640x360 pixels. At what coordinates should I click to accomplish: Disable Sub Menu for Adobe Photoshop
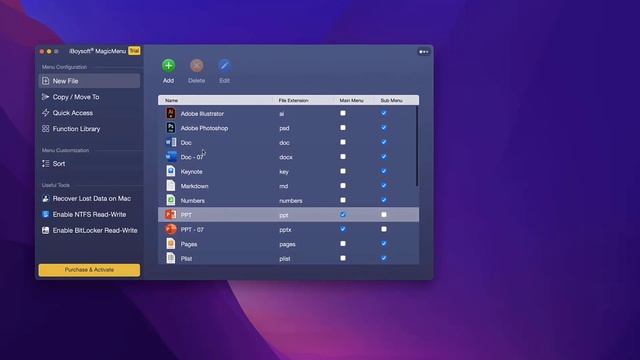click(x=384, y=128)
